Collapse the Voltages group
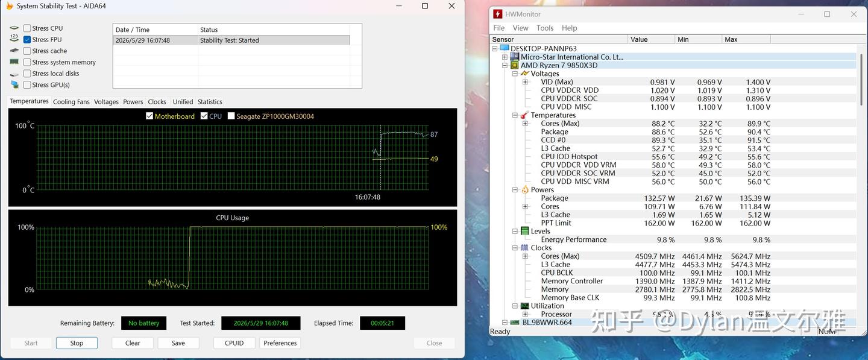Screen dimensions: 868x360 click(515, 74)
